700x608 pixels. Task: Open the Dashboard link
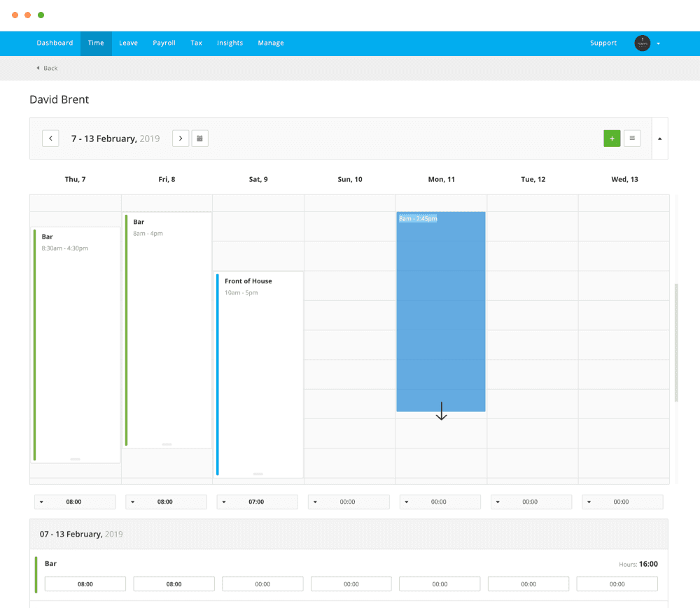click(55, 43)
